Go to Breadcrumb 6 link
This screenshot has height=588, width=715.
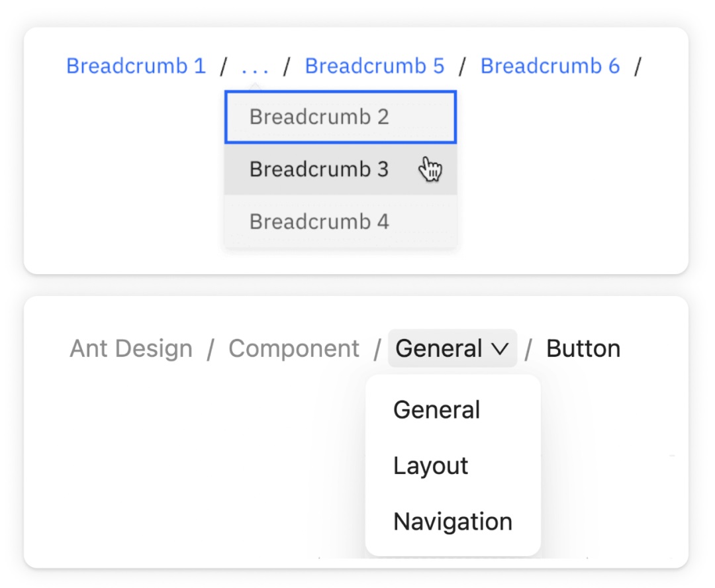(x=549, y=66)
